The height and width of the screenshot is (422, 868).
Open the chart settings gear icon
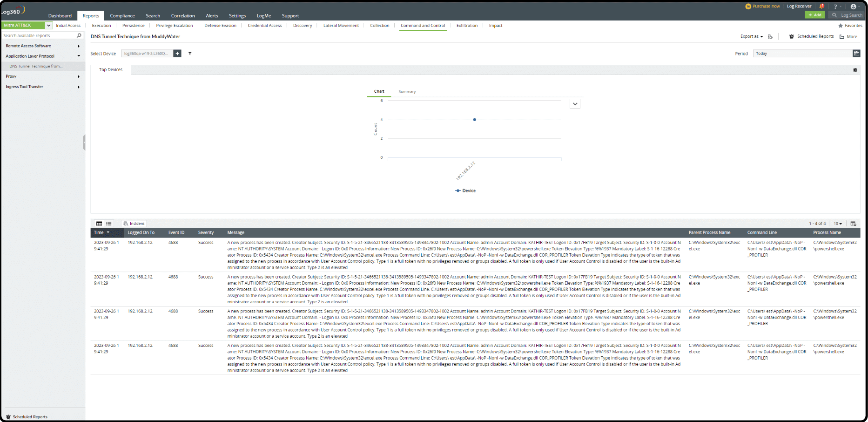click(855, 70)
